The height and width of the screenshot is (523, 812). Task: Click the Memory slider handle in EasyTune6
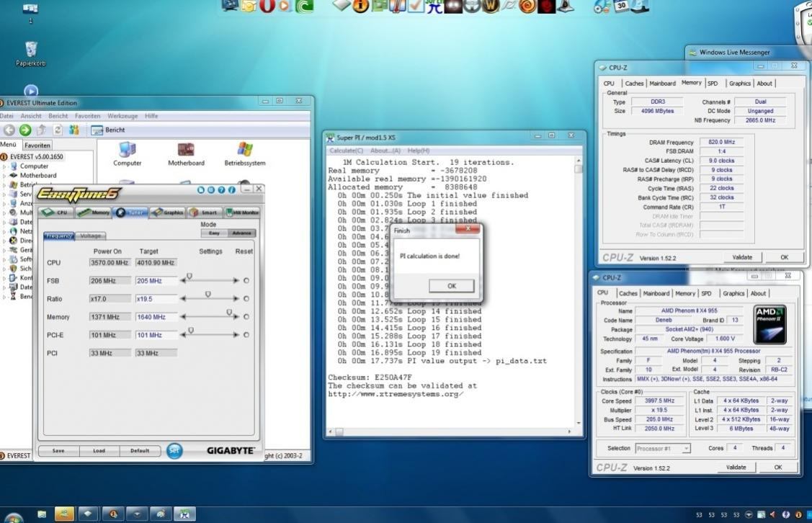coord(229,313)
